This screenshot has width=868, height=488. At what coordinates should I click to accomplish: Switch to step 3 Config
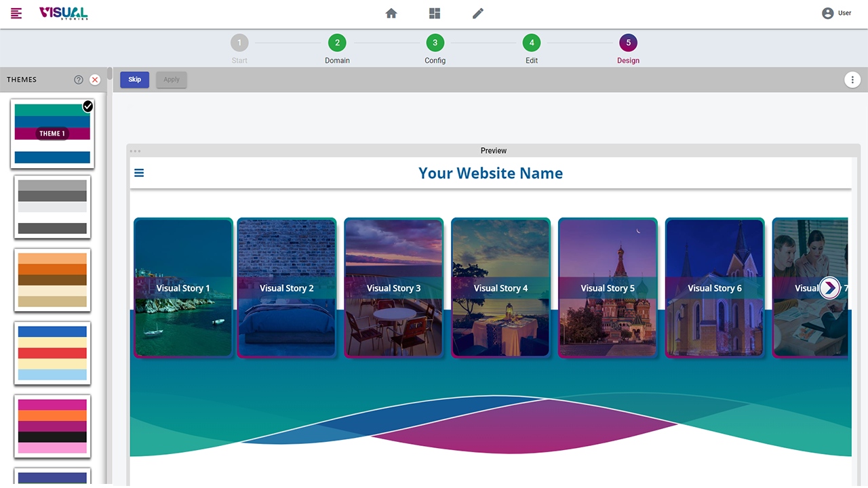tap(435, 49)
